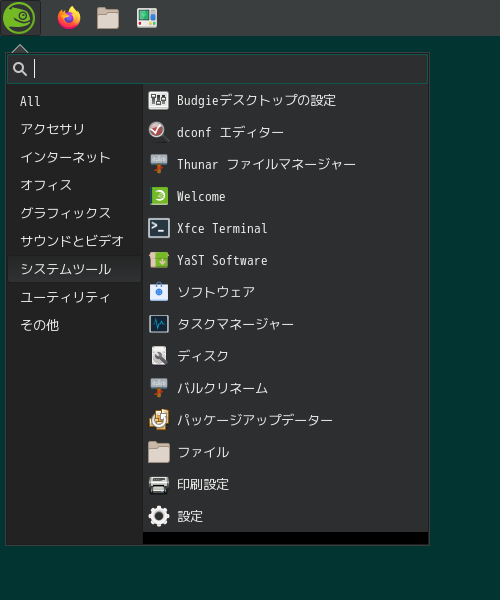The width and height of the screenshot is (500, 600).
Task: Click the system monitor panel icon
Action: tap(147, 18)
